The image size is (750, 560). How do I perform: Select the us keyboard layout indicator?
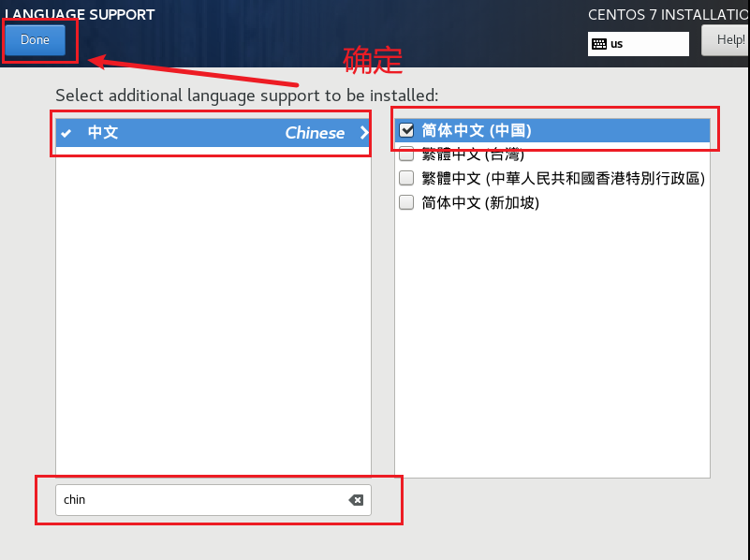point(638,44)
